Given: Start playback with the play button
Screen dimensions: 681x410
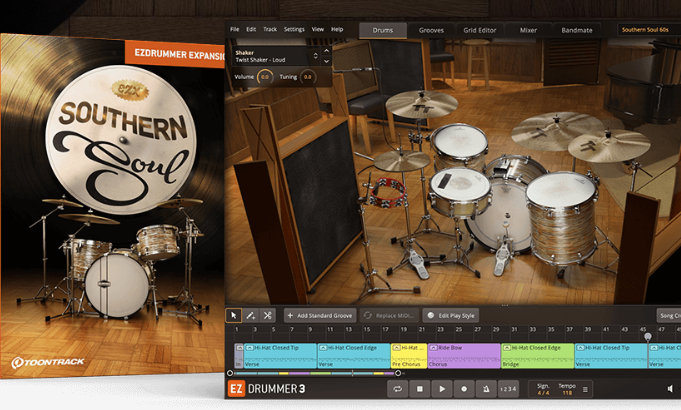Looking at the screenshot, I should (x=442, y=389).
